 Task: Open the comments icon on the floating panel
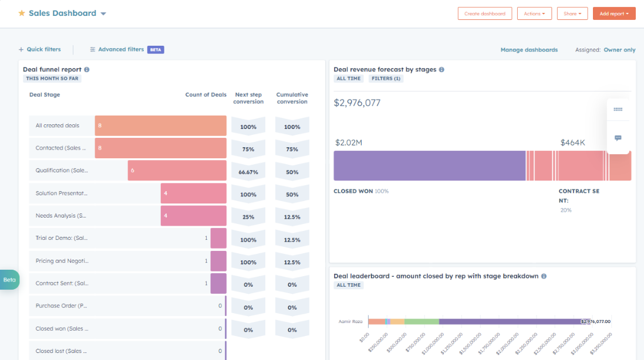(618, 138)
